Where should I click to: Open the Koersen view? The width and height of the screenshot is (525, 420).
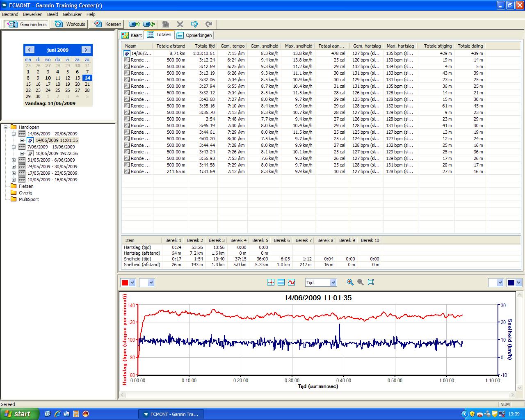pyautogui.click(x=107, y=24)
